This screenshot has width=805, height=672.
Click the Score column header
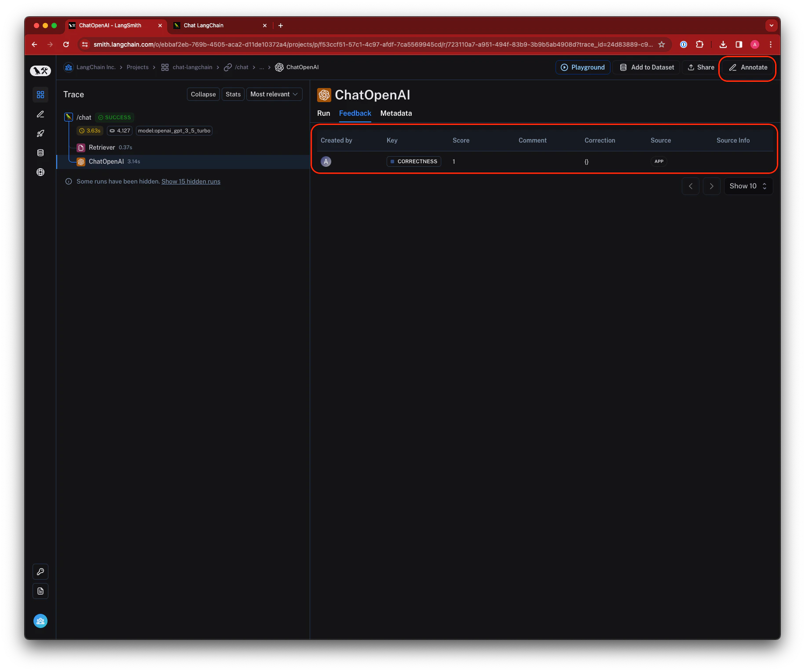coord(461,140)
